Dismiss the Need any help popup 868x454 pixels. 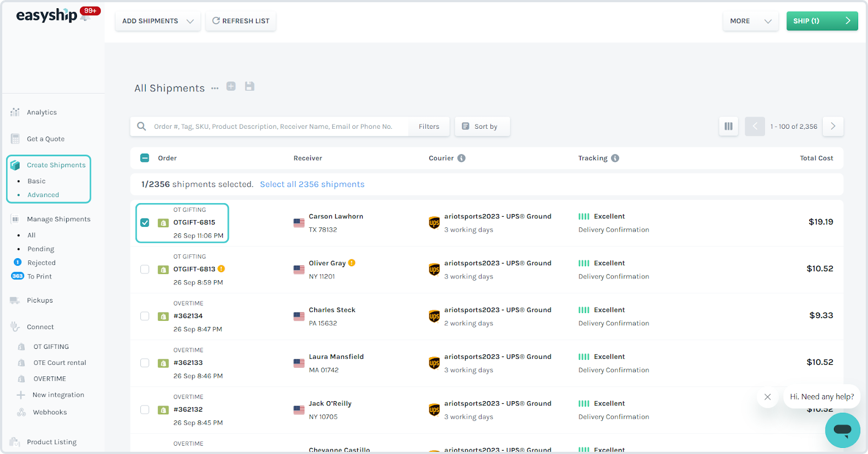pyautogui.click(x=767, y=397)
